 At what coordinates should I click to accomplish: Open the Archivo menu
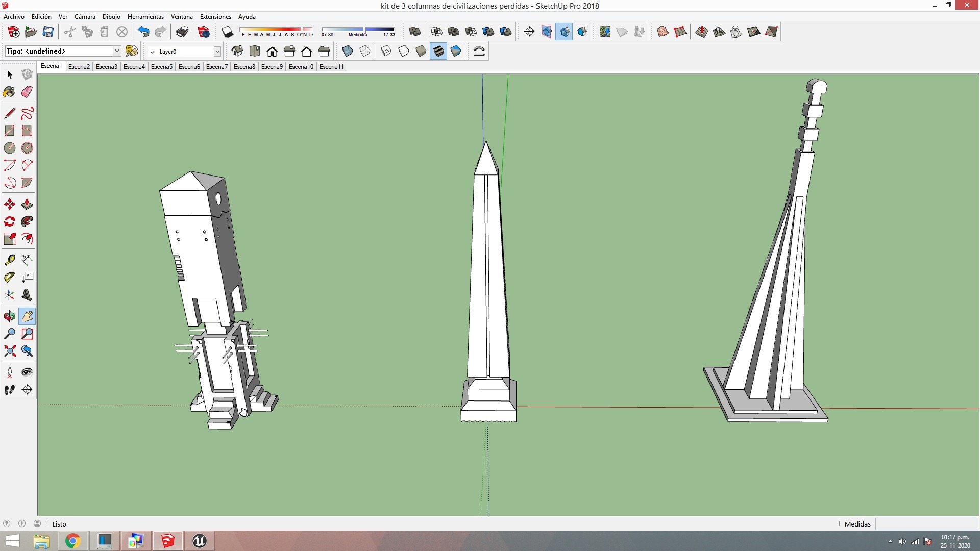tap(14, 17)
